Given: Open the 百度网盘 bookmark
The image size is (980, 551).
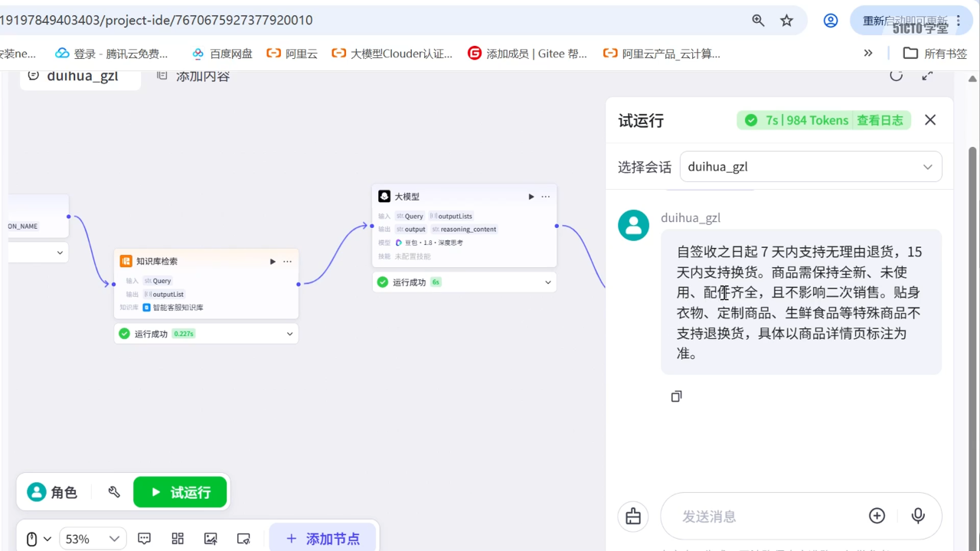Looking at the screenshot, I should tap(222, 54).
